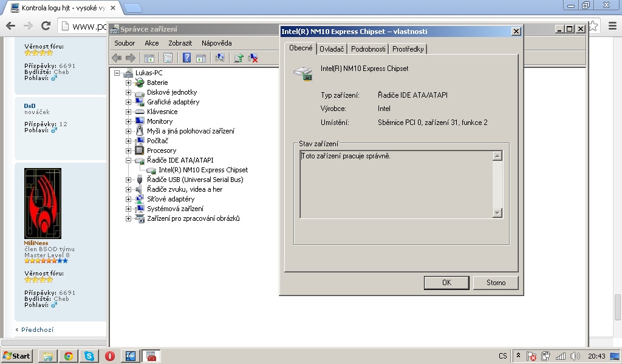Click the status box scroll down arrow

coord(497,213)
